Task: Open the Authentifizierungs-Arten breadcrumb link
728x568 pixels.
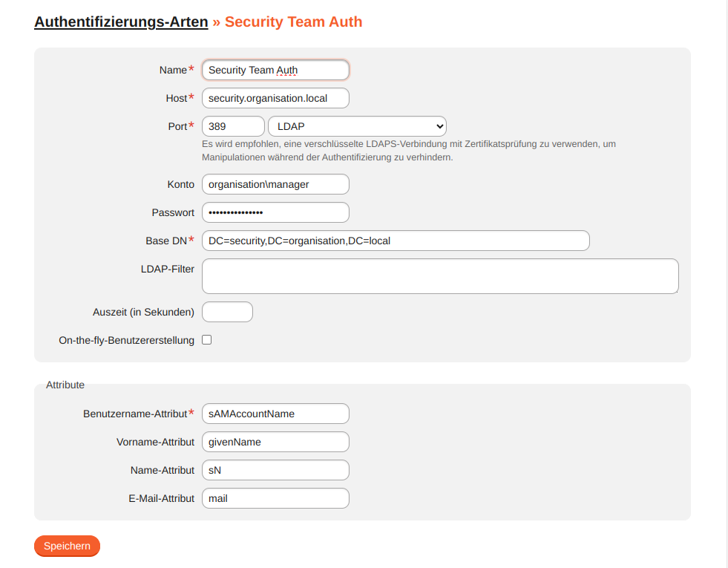Action: click(x=121, y=22)
